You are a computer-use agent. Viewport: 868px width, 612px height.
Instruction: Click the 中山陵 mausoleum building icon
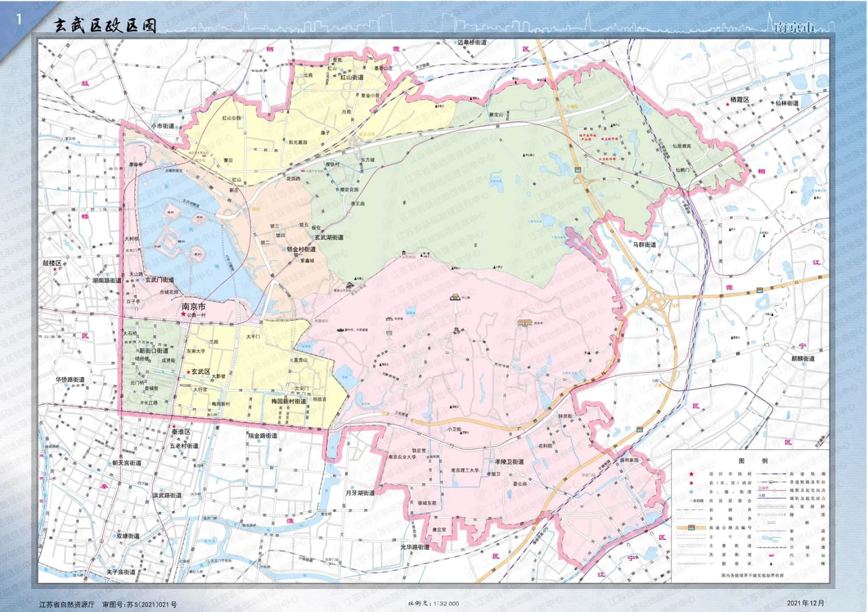455,297
